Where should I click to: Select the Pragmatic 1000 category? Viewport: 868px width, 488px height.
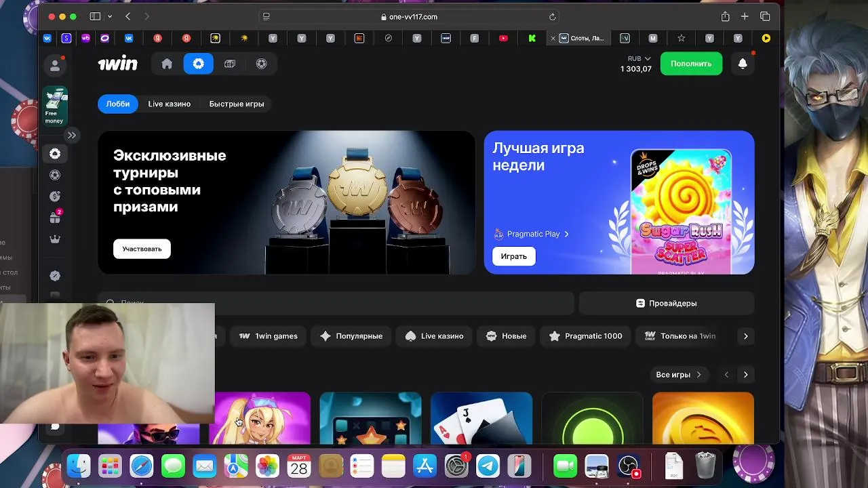[585, 336]
